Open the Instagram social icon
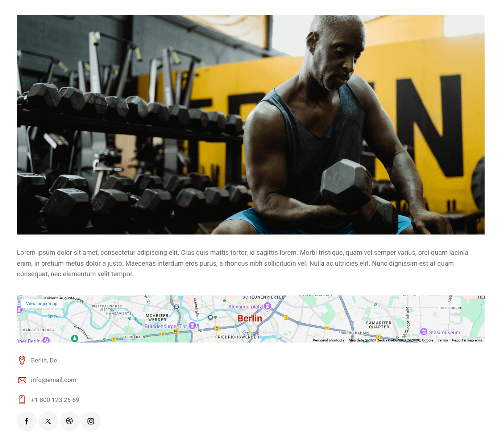The width and height of the screenshot is (502, 448). tap(91, 421)
